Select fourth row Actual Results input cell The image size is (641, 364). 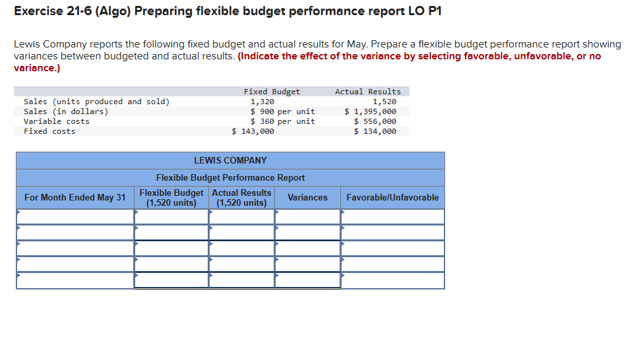pyautogui.click(x=241, y=264)
